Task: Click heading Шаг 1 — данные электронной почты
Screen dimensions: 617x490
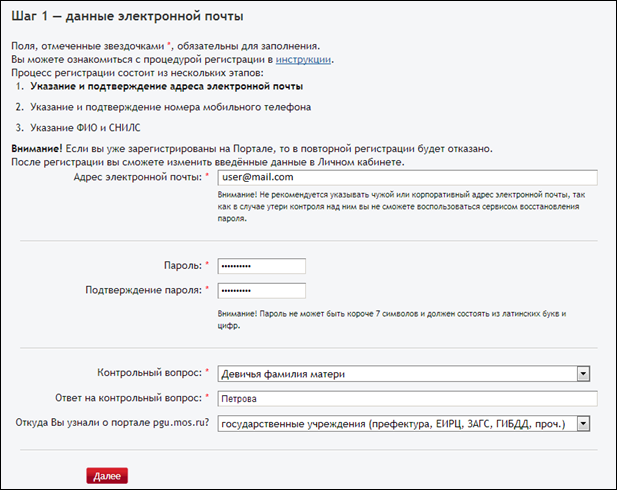Action: (127, 16)
